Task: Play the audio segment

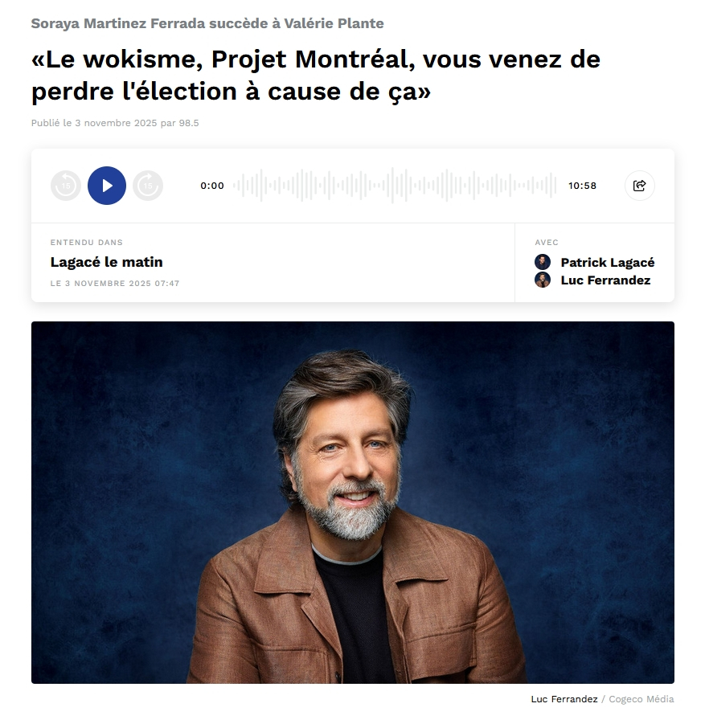Action: pyautogui.click(x=107, y=186)
